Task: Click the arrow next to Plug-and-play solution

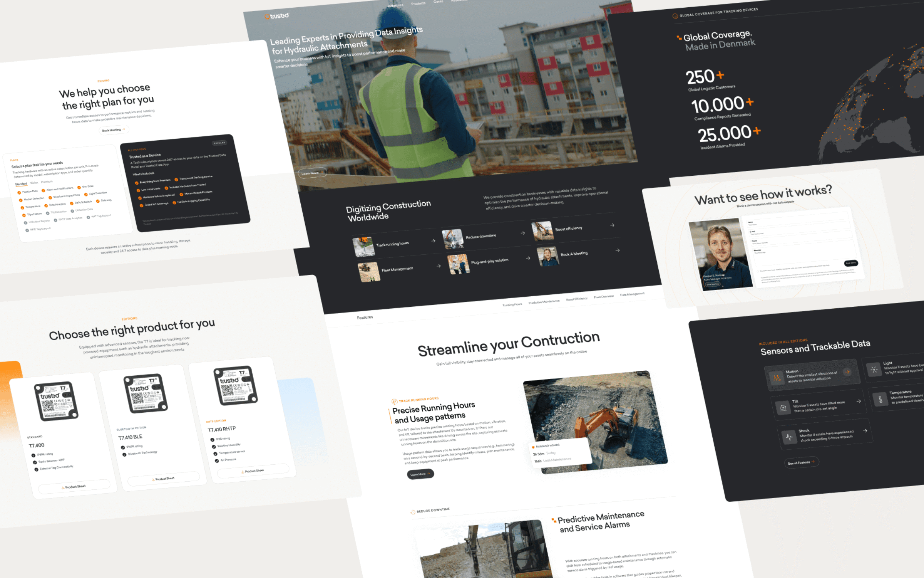Action: pyautogui.click(x=528, y=258)
